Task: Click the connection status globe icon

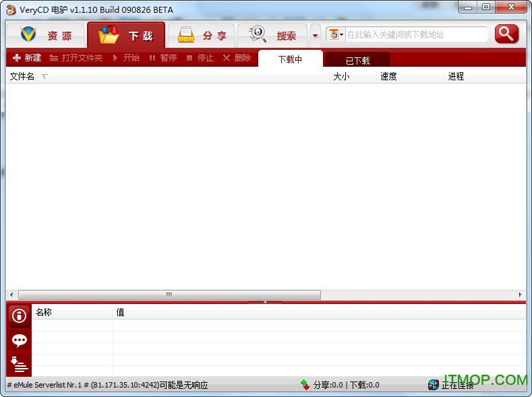Action: 434,385
